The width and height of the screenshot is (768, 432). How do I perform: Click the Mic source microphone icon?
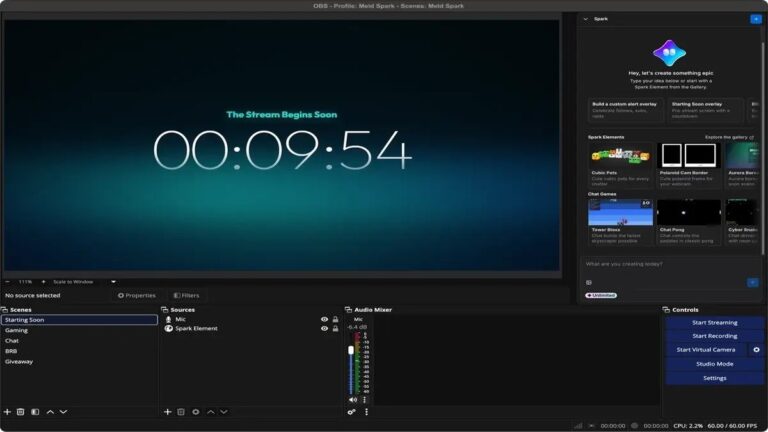[168, 319]
